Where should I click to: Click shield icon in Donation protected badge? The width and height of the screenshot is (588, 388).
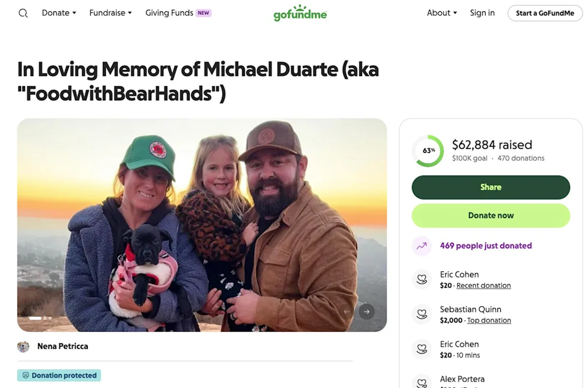tap(26, 376)
